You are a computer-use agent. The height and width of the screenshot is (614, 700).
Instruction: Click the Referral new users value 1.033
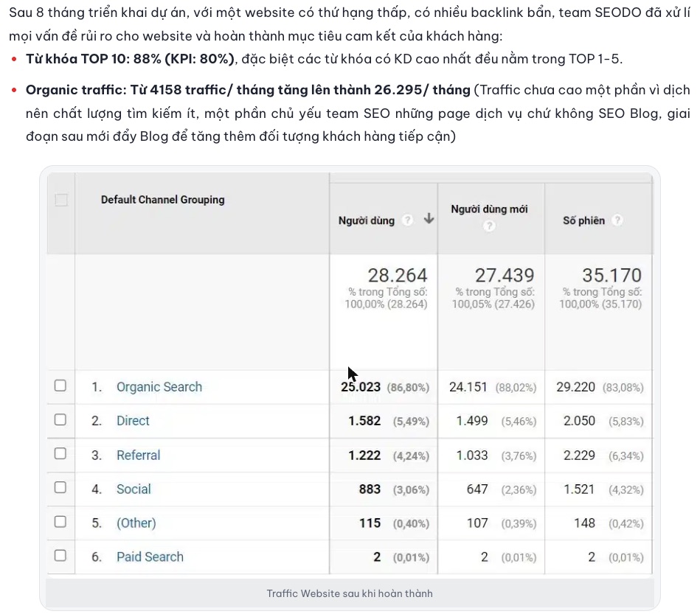(472, 455)
